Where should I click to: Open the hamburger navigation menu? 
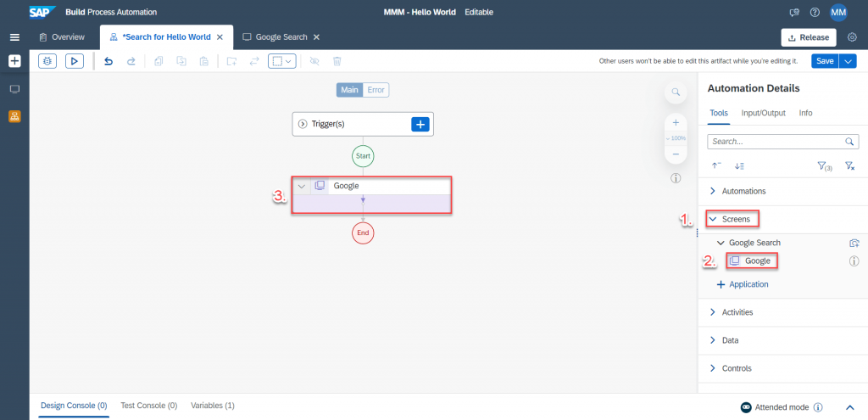(14, 37)
